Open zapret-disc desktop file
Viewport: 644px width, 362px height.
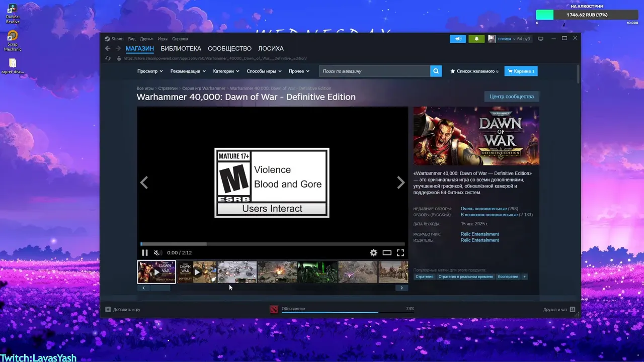[x=13, y=66]
